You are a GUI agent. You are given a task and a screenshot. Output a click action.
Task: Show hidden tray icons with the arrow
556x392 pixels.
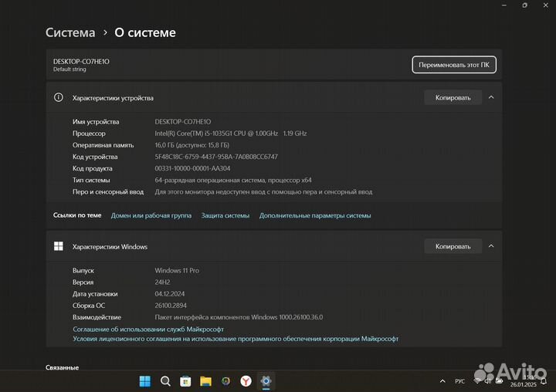[x=441, y=381]
